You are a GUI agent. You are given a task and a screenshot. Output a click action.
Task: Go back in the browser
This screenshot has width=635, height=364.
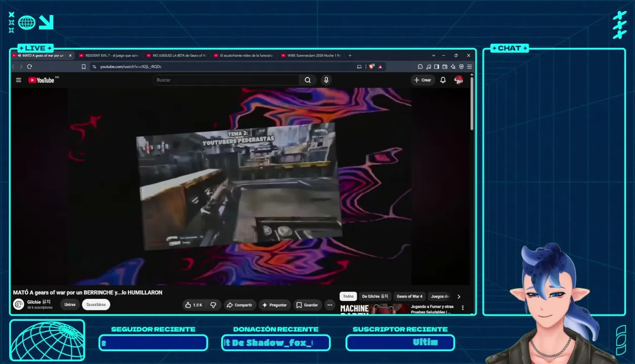click(14, 66)
